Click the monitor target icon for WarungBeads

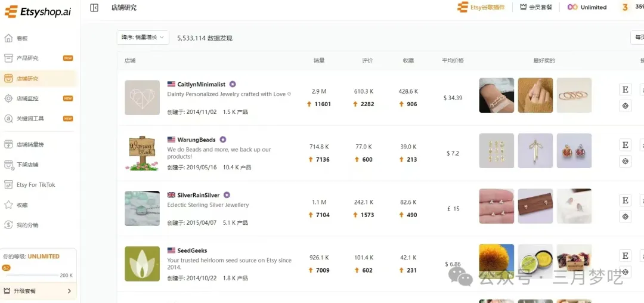click(625, 162)
